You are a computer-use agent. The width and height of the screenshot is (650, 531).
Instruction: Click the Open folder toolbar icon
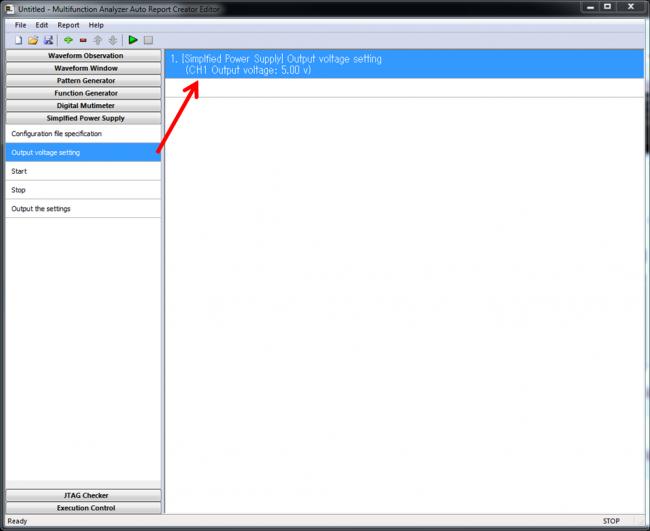tap(33, 40)
